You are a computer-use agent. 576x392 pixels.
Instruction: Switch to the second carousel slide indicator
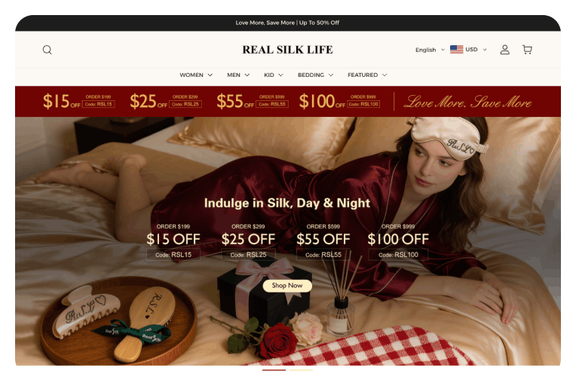[301, 370]
